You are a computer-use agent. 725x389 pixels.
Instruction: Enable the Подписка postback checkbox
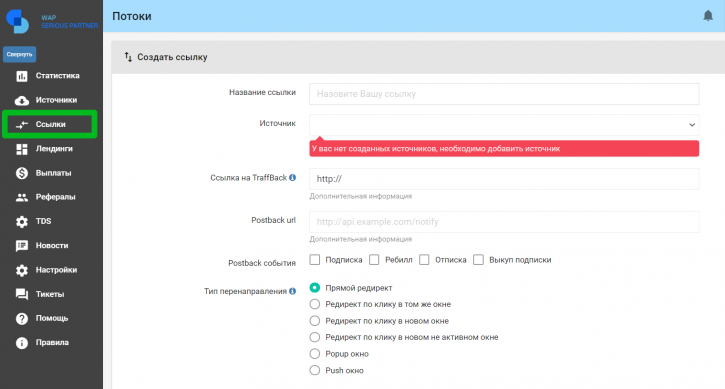point(315,259)
